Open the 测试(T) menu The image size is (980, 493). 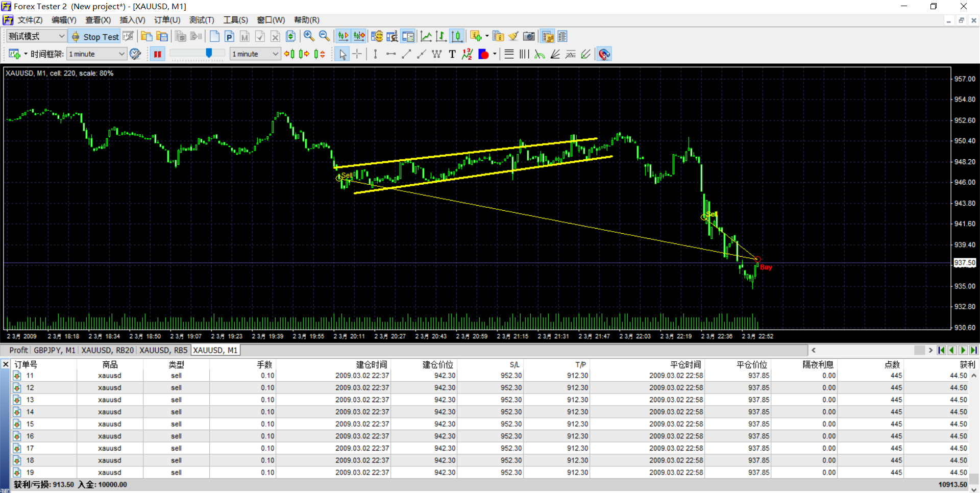[x=202, y=20]
